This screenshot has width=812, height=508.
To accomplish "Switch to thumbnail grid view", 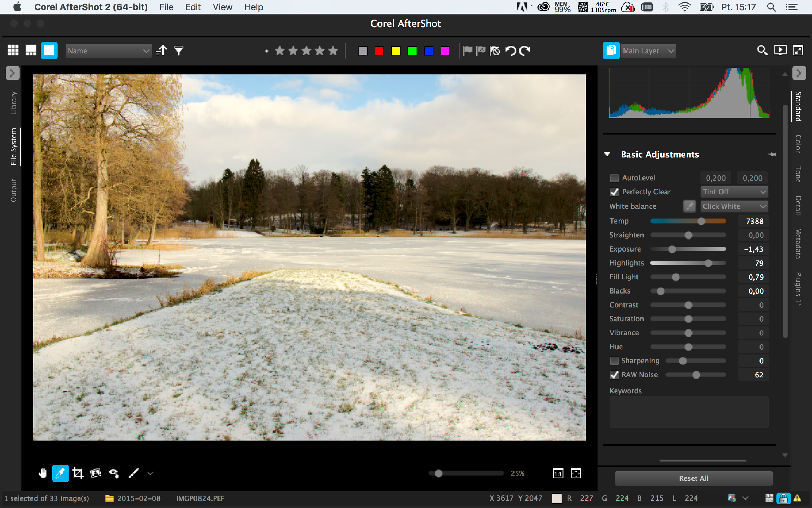I will coord(13,50).
